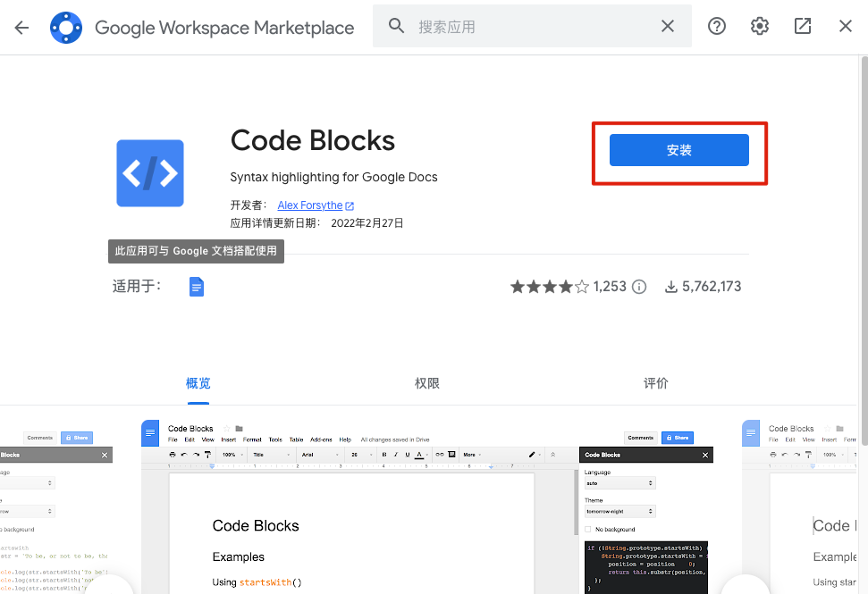
Task: Click the star rating of the app
Action: pos(549,287)
